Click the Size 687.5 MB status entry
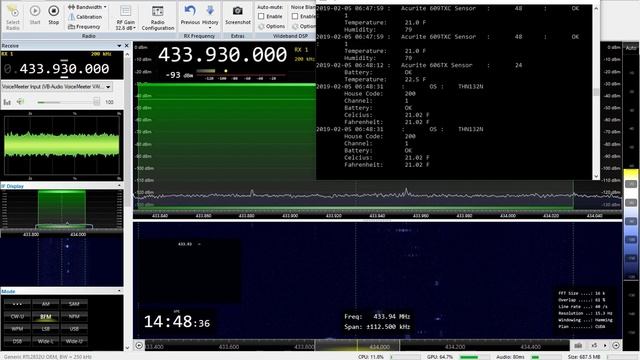 tap(584, 357)
